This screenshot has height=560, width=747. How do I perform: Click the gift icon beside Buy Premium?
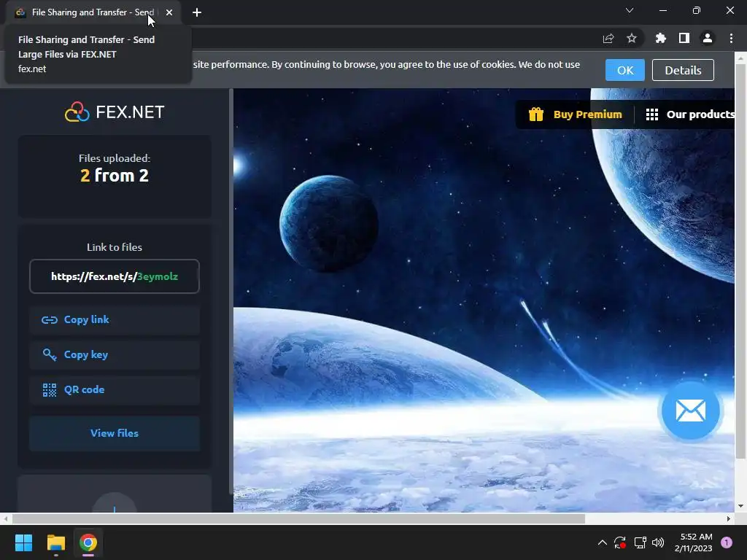(536, 114)
